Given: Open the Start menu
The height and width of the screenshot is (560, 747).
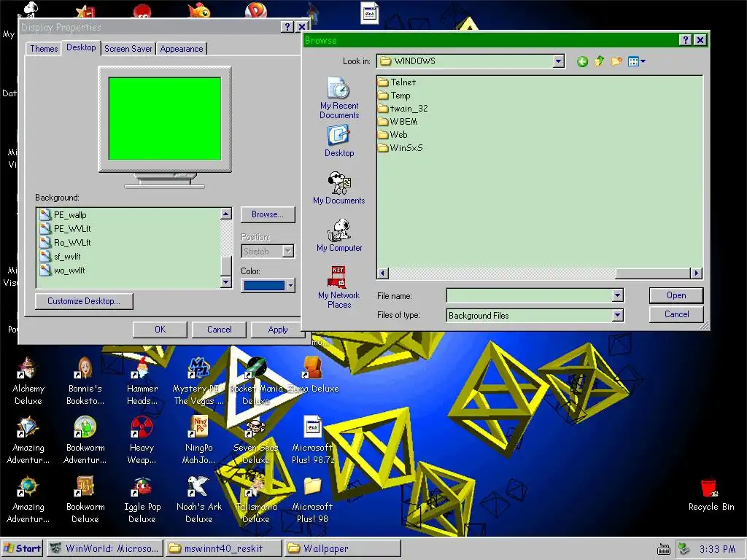Looking at the screenshot, I should [x=22, y=548].
